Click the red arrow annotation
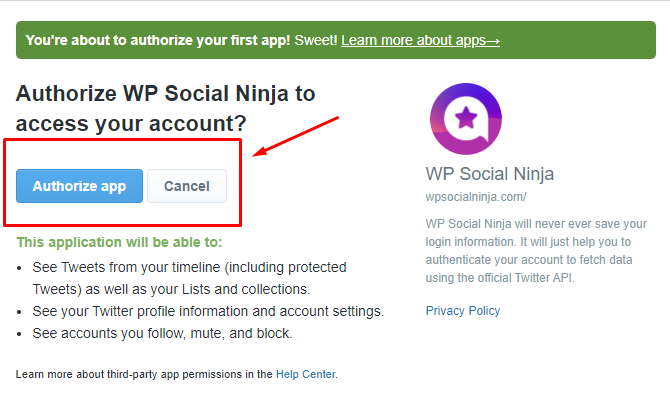Screen dimensions: 670x400 [296, 136]
